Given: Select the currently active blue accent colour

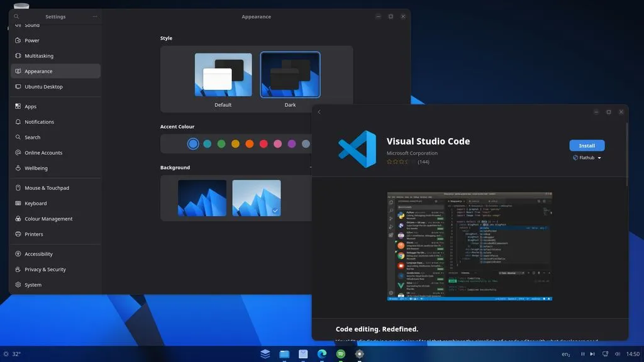Looking at the screenshot, I should (192, 143).
